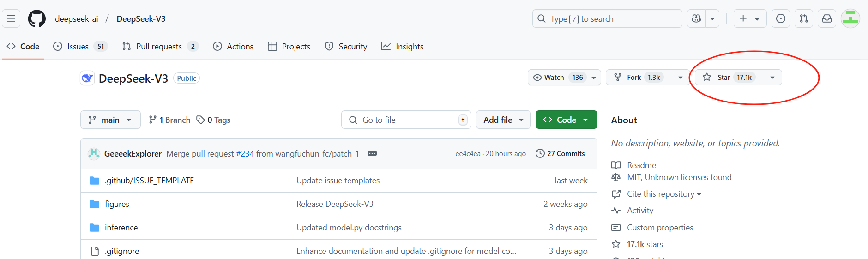This screenshot has height=259, width=868.
Task: Open the Activity link
Action: pos(640,211)
